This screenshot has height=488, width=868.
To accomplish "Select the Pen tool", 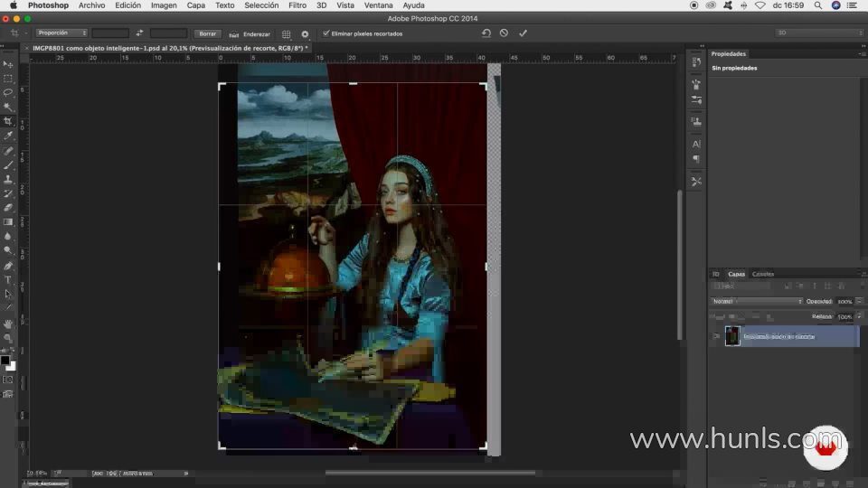I will (8, 266).
